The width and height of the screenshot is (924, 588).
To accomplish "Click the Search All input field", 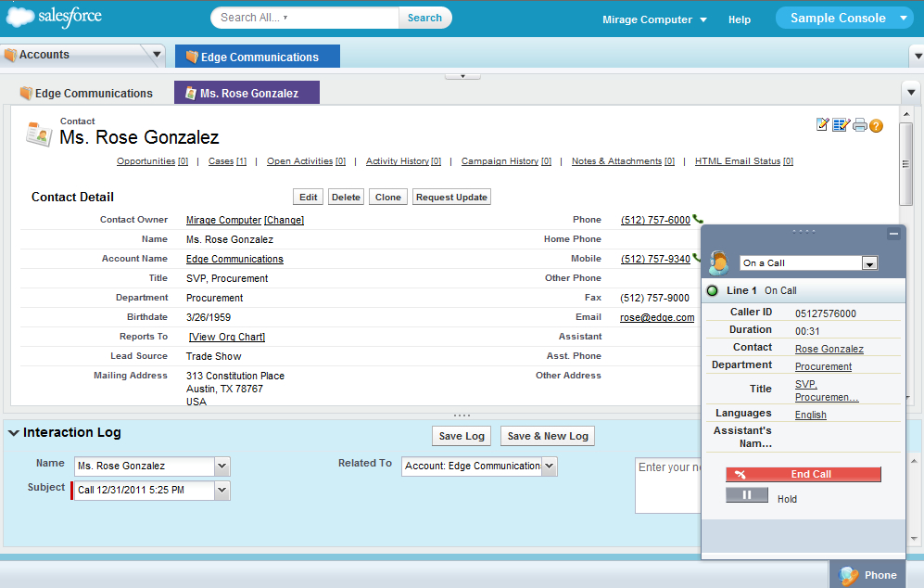I will (x=305, y=18).
